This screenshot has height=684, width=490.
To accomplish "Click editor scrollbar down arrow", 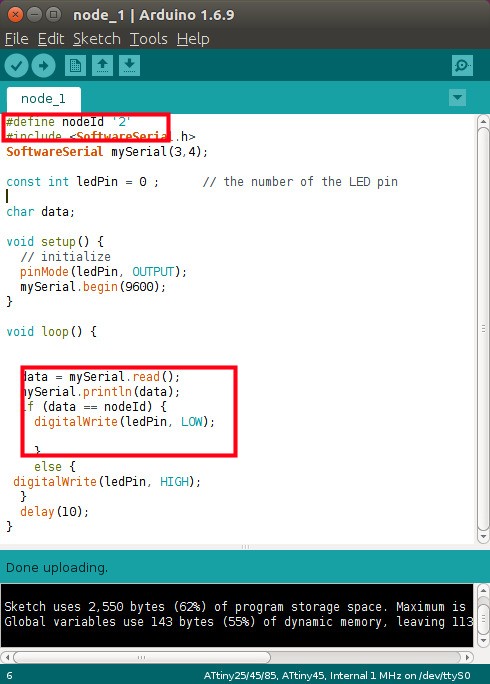I will (483, 537).
